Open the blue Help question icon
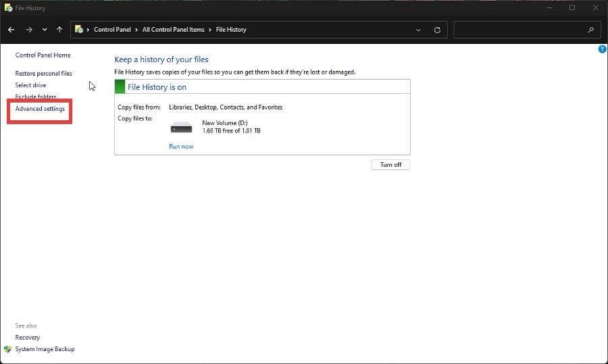Screen dimensions: 608x364 [x=602, y=49]
